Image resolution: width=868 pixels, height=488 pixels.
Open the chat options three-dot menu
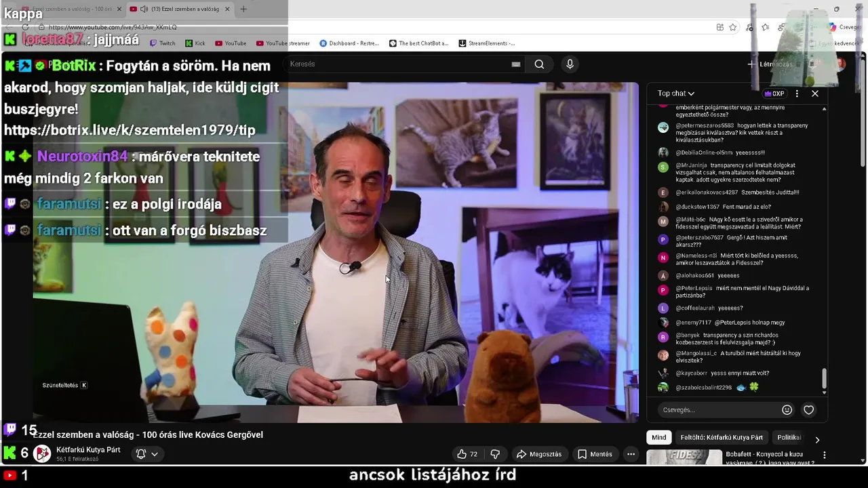point(797,94)
